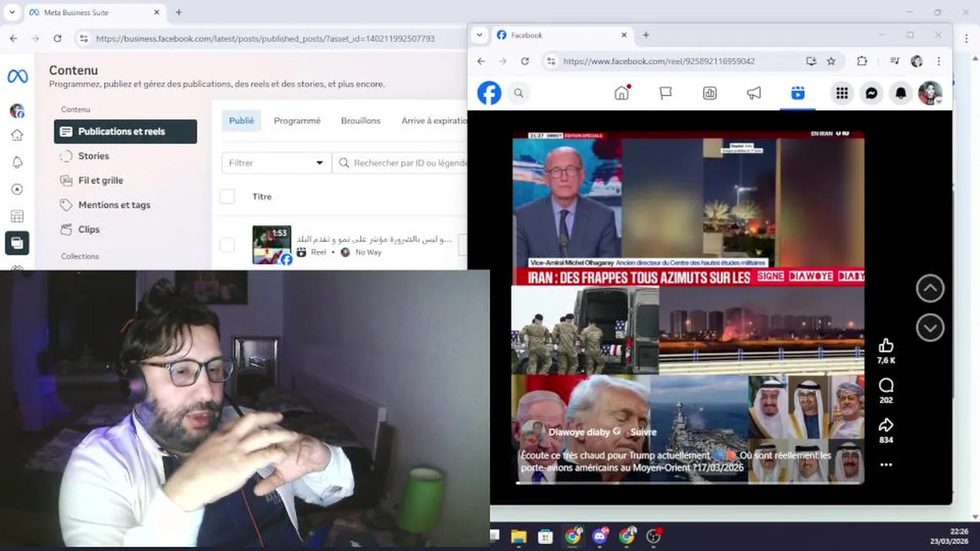
Task: Open Facebook search magnifier
Action: coord(518,93)
